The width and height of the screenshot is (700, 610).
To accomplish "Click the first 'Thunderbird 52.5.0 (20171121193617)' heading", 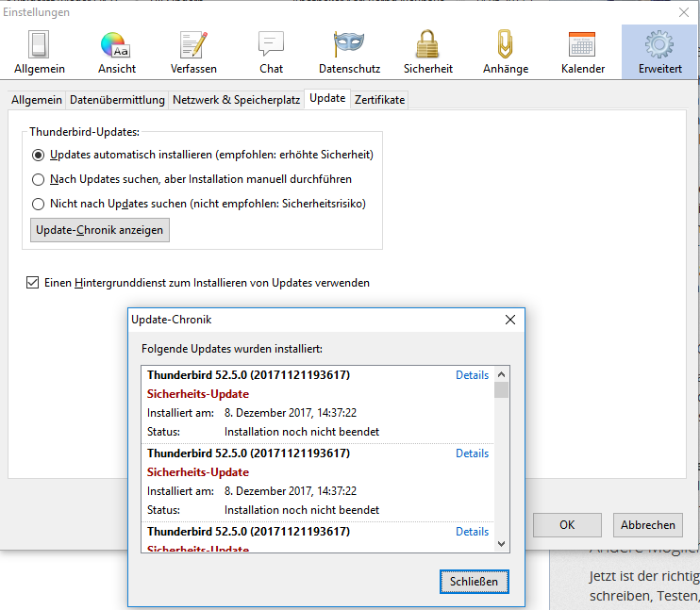I will point(249,375).
